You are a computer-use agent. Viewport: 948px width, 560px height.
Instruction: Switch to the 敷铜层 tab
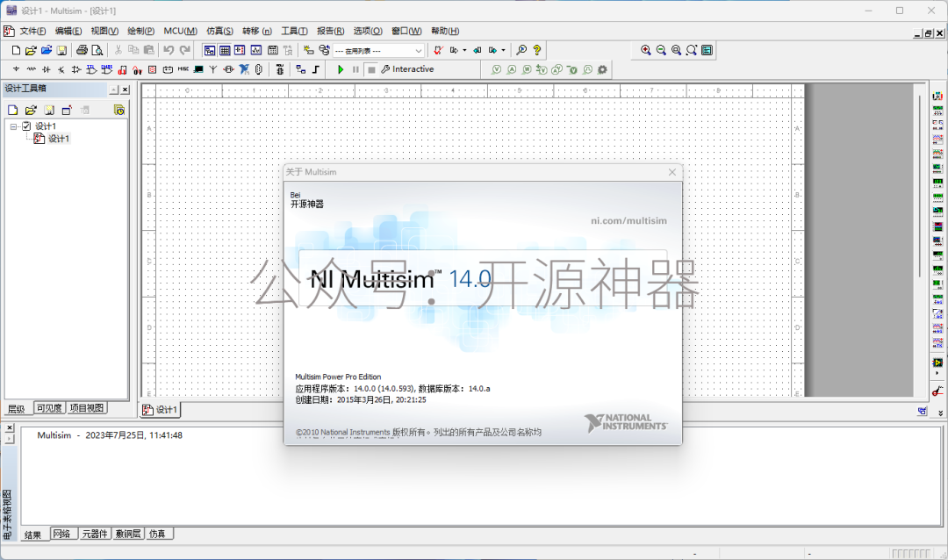click(128, 534)
